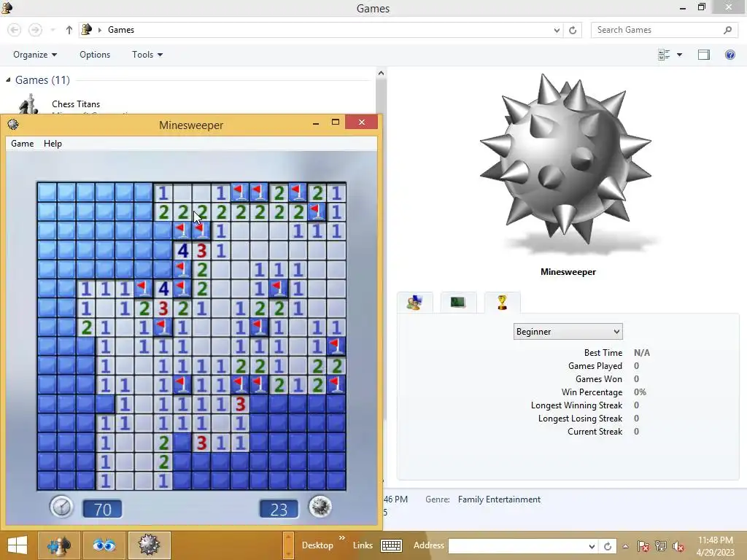Open the Chess taskbar icon

59,545
